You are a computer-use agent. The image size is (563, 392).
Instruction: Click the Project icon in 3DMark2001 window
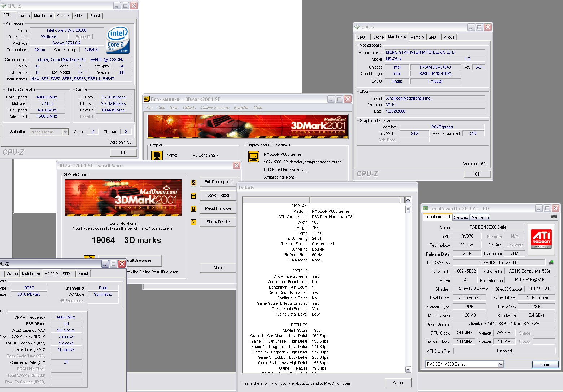(x=157, y=156)
